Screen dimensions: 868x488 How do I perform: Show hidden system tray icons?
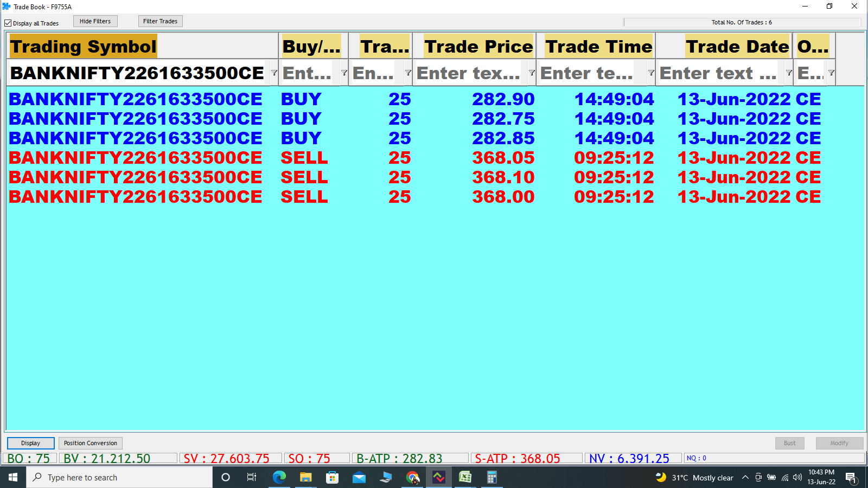(745, 477)
